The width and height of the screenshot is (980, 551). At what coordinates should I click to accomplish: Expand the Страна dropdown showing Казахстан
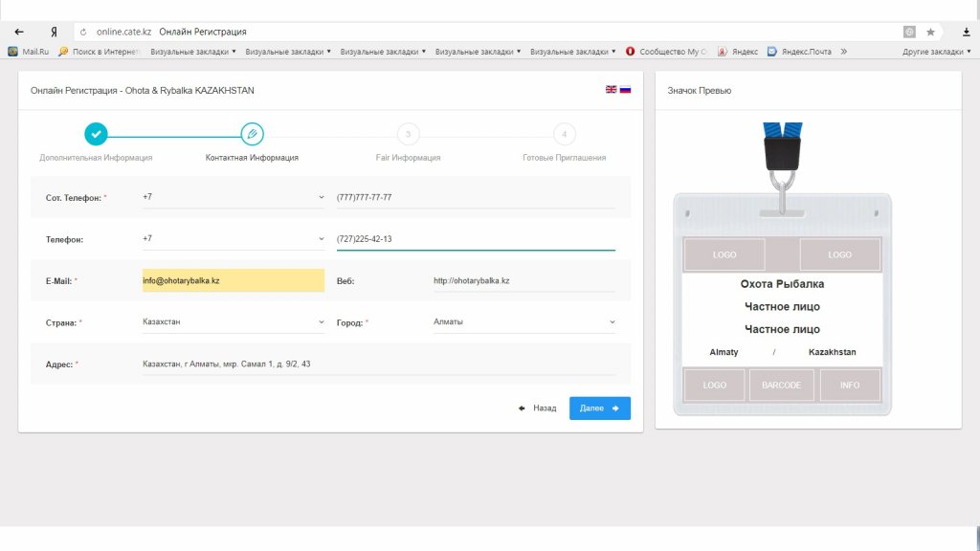point(233,322)
